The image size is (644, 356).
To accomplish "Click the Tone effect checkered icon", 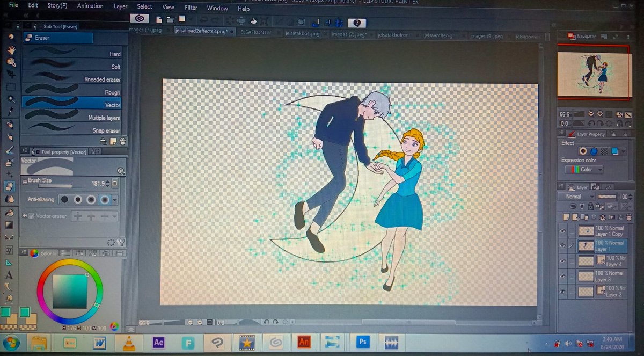I will pyautogui.click(x=604, y=151).
